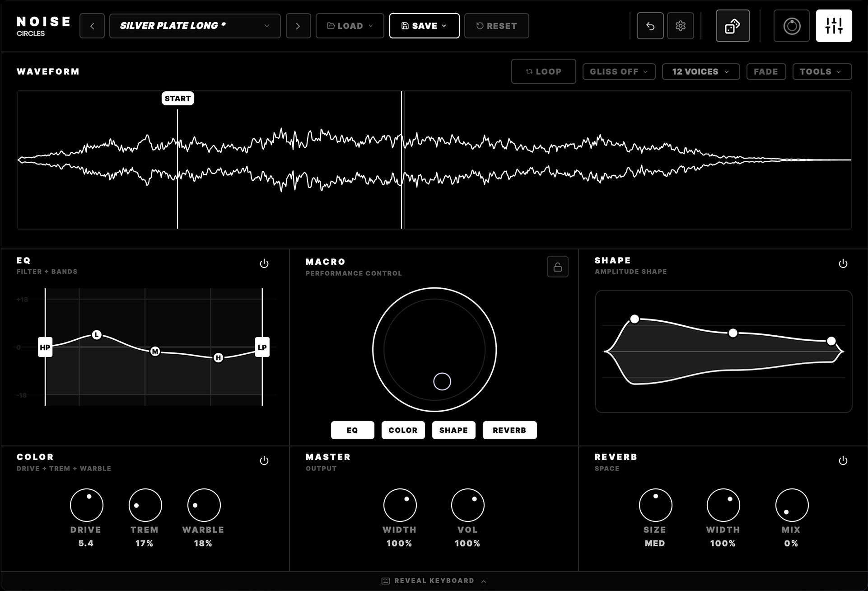Go to previous preset with left arrow

pyautogui.click(x=92, y=26)
